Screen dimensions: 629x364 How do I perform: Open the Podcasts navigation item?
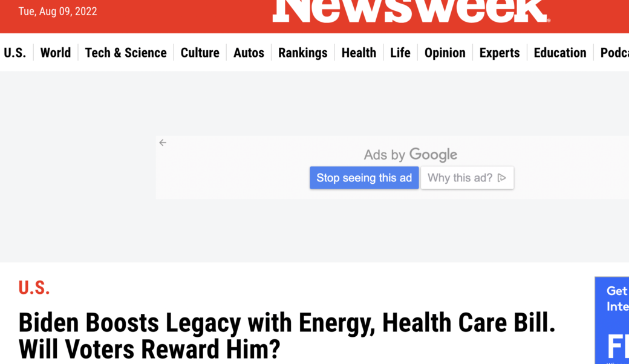pos(614,53)
